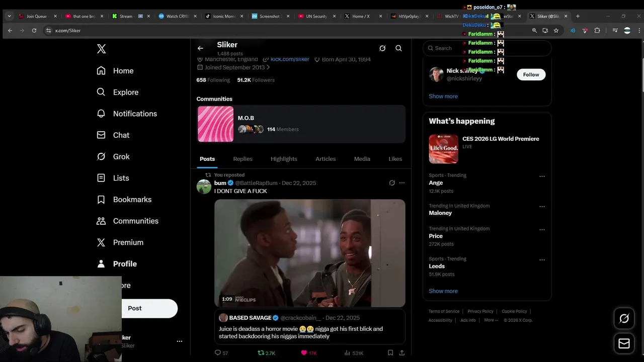
Task: Bookmark this page with star icon
Action: pos(556,31)
